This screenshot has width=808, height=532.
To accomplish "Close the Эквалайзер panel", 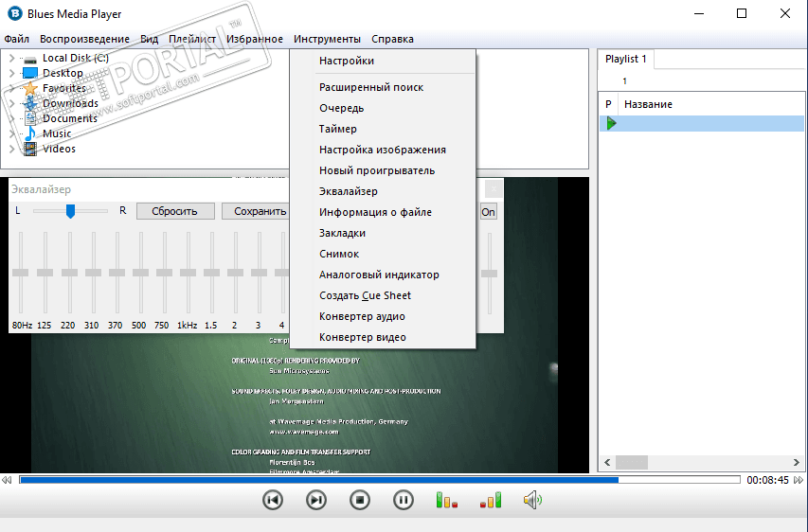I will 494,189.
